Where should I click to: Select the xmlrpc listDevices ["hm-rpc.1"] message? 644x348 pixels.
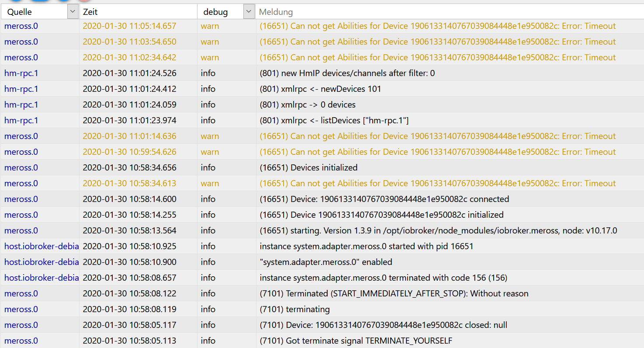click(x=334, y=120)
